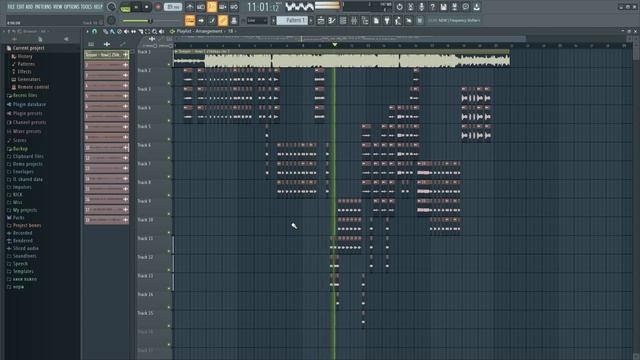This screenshot has width=640, height=360.
Task: Open the OPTIONS menu
Action: click(x=72, y=7)
